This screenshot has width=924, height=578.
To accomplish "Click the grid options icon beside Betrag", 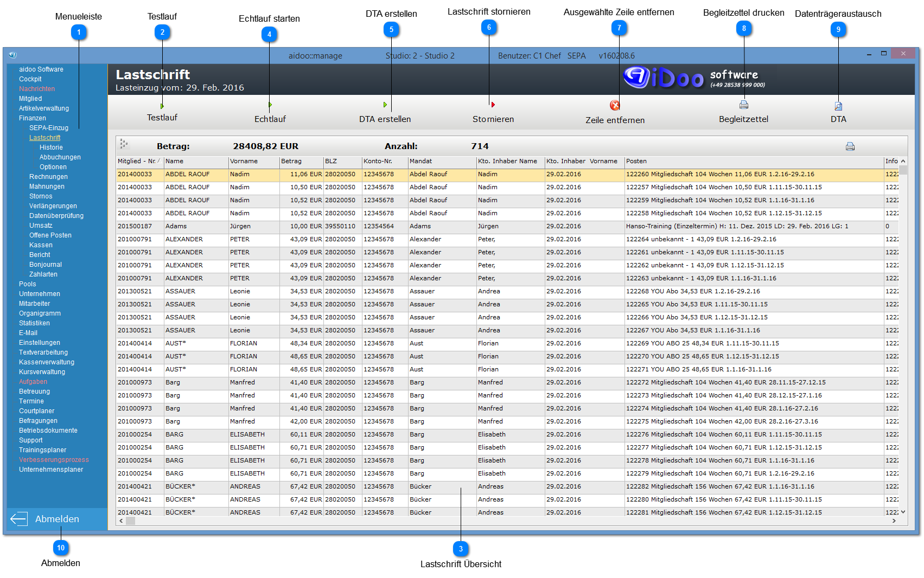I will pyautogui.click(x=124, y=144).
